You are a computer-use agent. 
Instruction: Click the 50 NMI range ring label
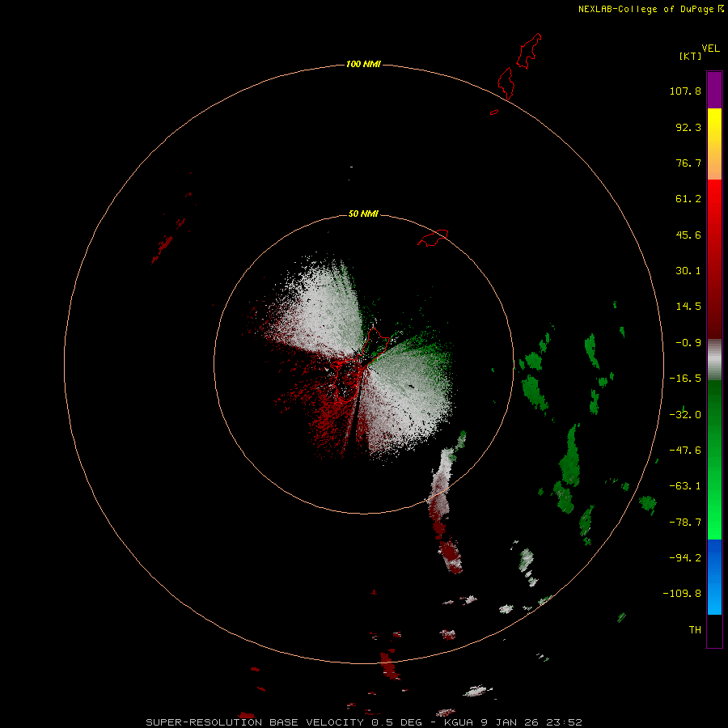363,214
